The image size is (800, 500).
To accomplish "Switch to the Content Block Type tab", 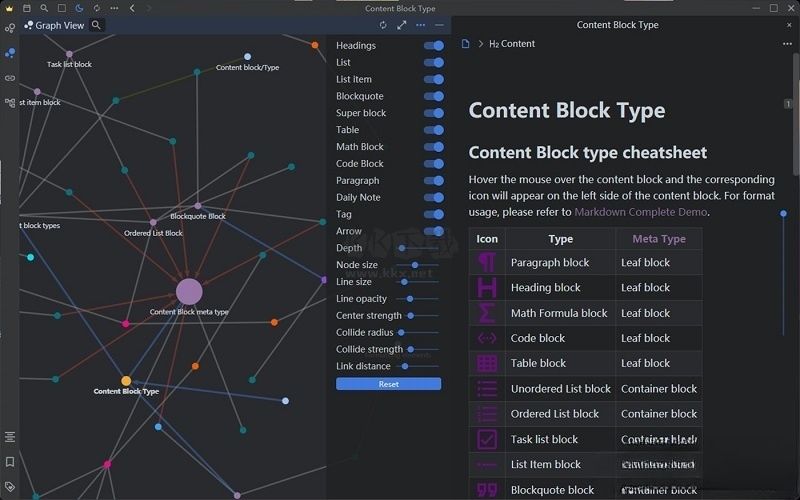I will click(617, 25).
